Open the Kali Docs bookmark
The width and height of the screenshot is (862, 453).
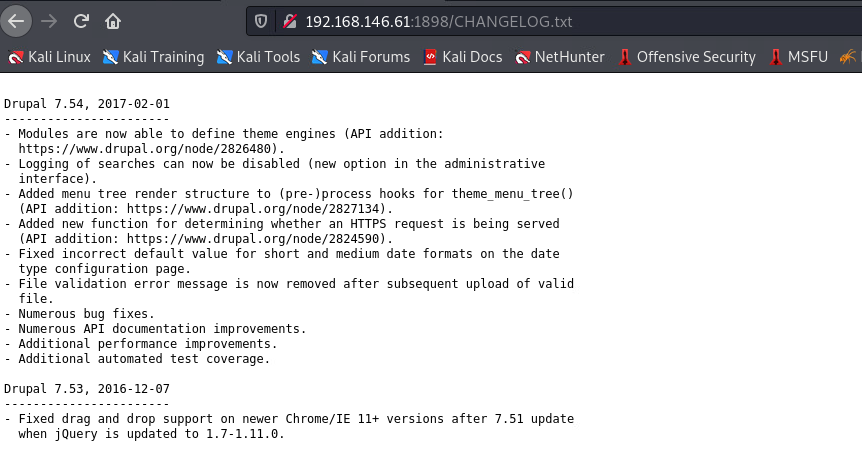click(x=463, y=57)
